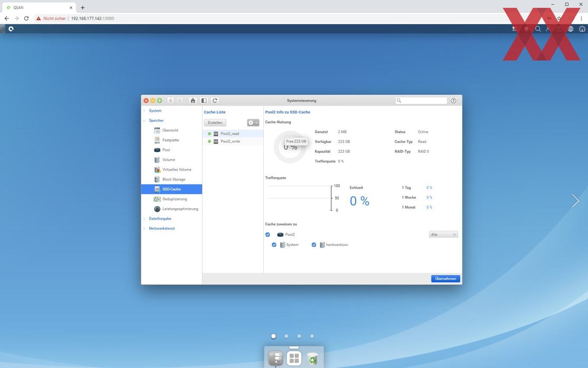Go to Systemsteuerung home icon
The width and height of the screenshot is (588, 368).
(193, 100)
